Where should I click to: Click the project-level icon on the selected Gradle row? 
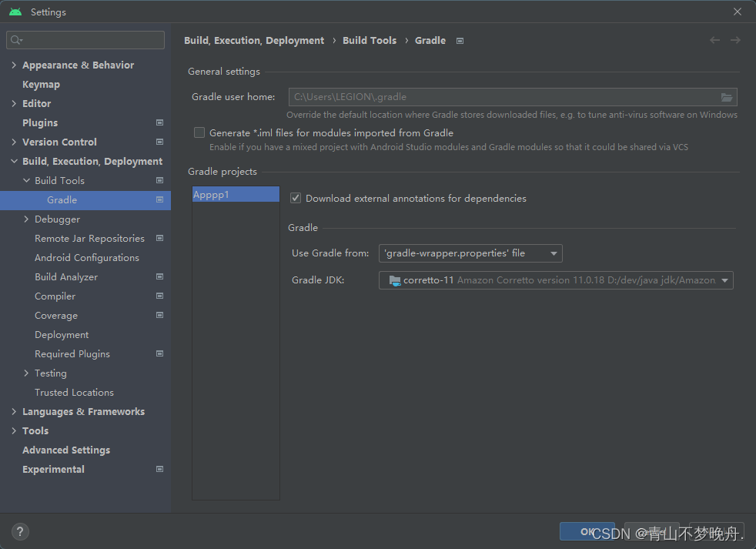(159, 199)
